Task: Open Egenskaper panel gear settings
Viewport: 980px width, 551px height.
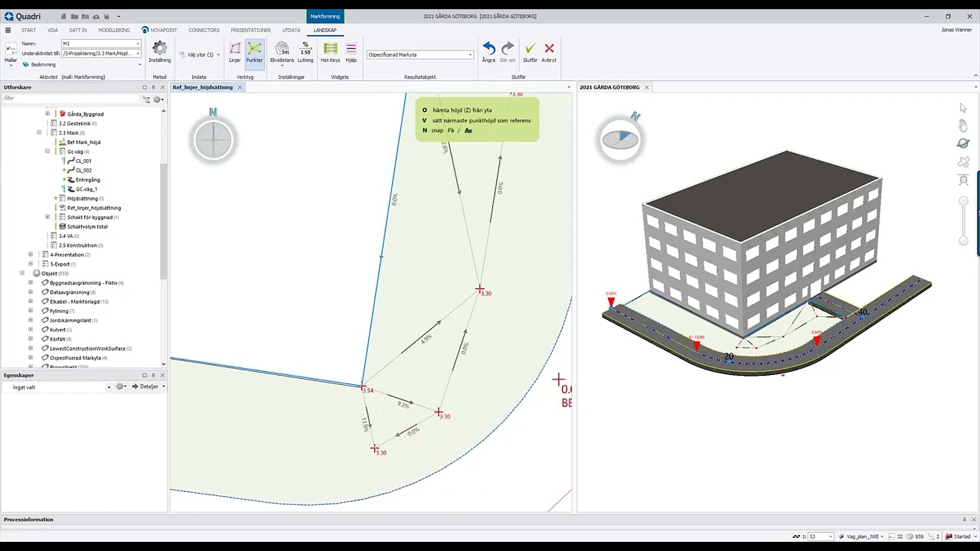Action: pos(122,386)
